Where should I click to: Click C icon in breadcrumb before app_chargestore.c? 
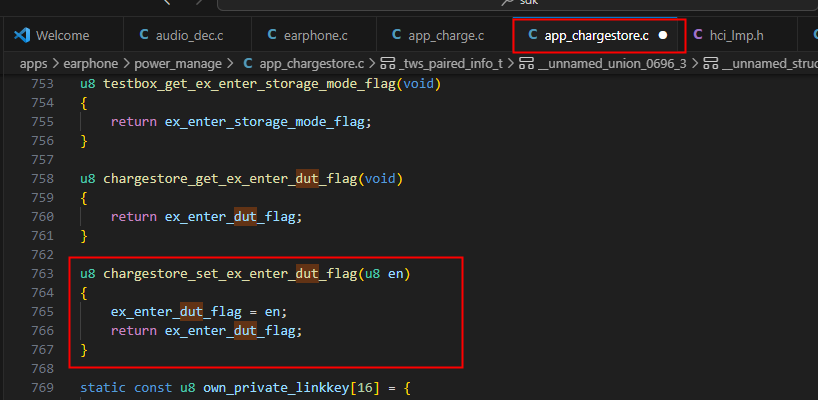[248, 64]
